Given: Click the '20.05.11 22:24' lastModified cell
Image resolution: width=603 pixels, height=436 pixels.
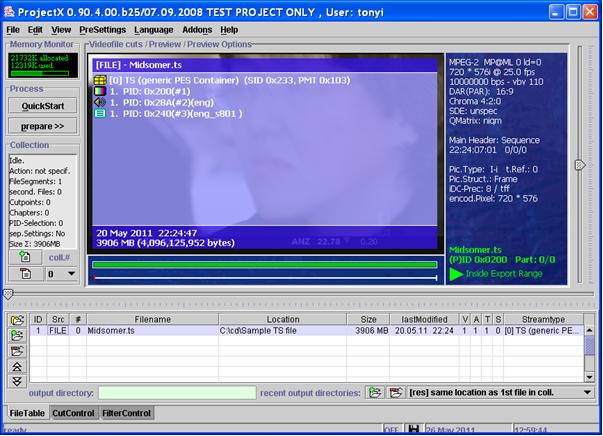Looking at the screenshot, I should coord(424,331).
